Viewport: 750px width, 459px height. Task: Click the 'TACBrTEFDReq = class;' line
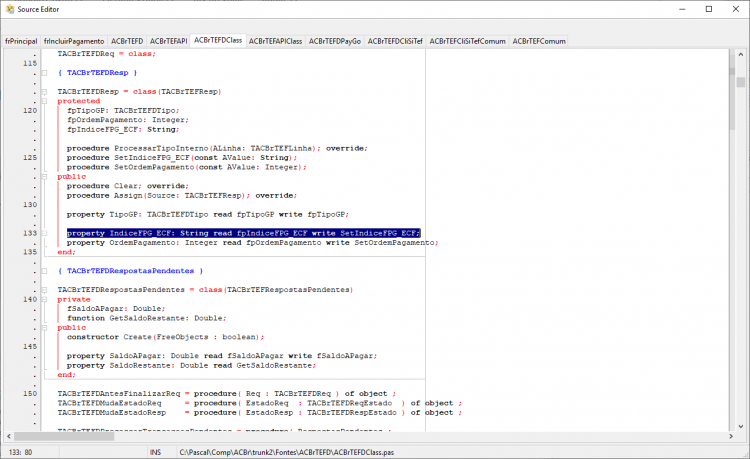(x=107, y=54)
